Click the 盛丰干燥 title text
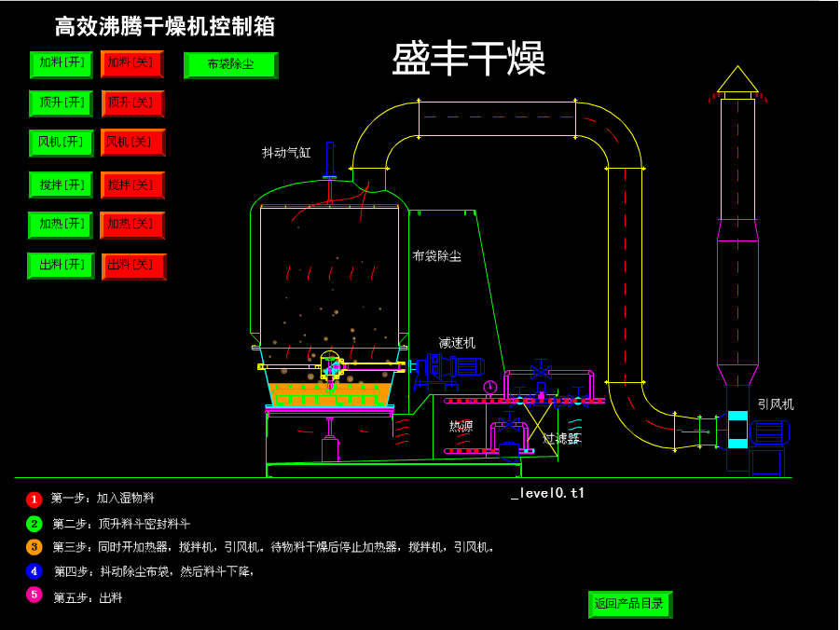Viewport: 840px width, 630px height. (468, 59)
